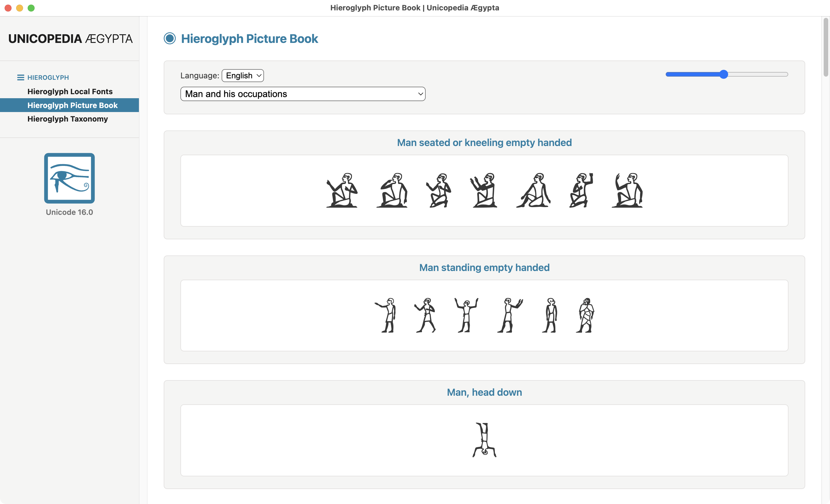Screen dimensions: 830x504
Task: Select fourth standing glyph, arms raised forward
Action: coord(510,315)
